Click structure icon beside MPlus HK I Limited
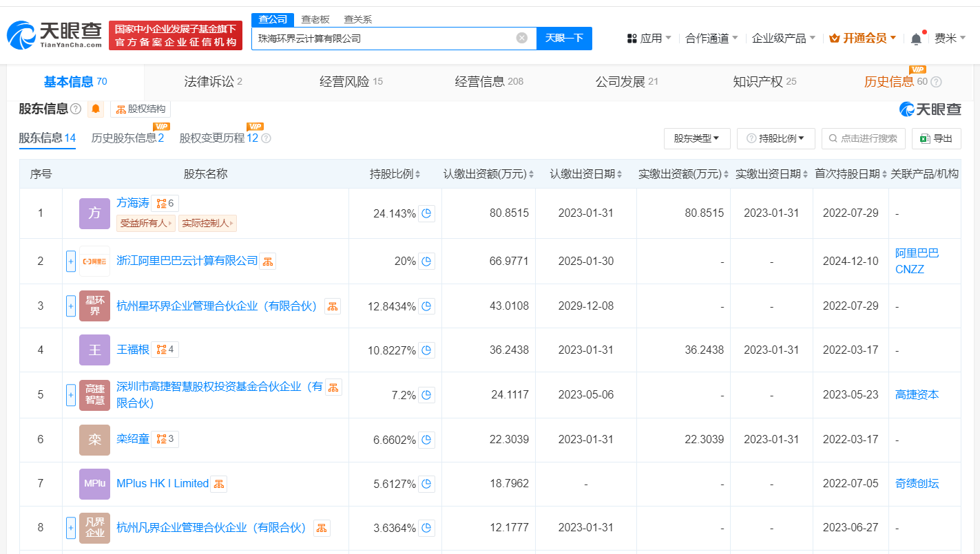This screenshot has width=980, height=554. [218, 484]
